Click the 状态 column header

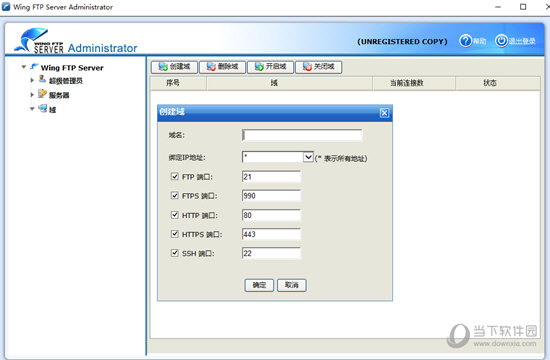pyautogui.click(x=497, y=83)
